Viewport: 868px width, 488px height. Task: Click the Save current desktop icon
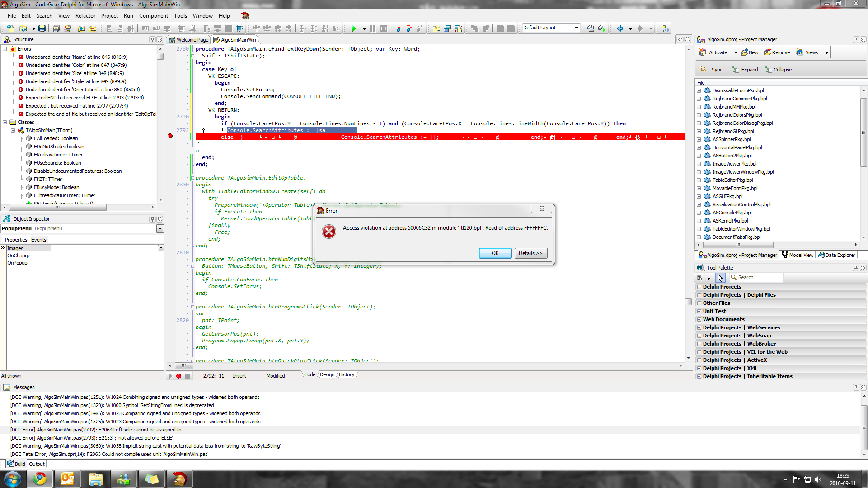[591, 28]
